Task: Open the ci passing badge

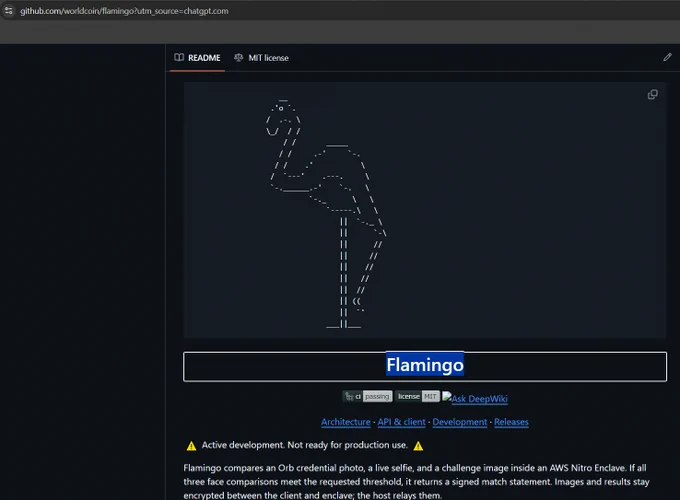Action: coord(367,396)
